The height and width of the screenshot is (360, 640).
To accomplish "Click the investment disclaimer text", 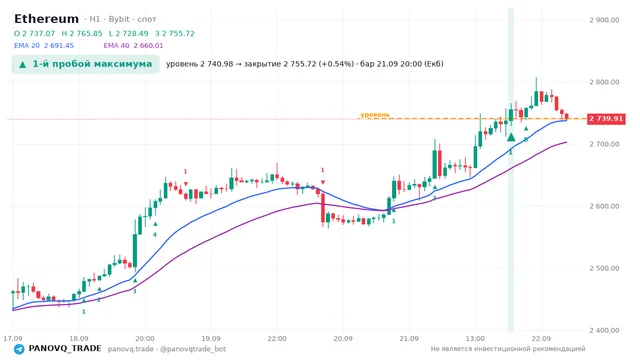I will click(x=508, y=349).
